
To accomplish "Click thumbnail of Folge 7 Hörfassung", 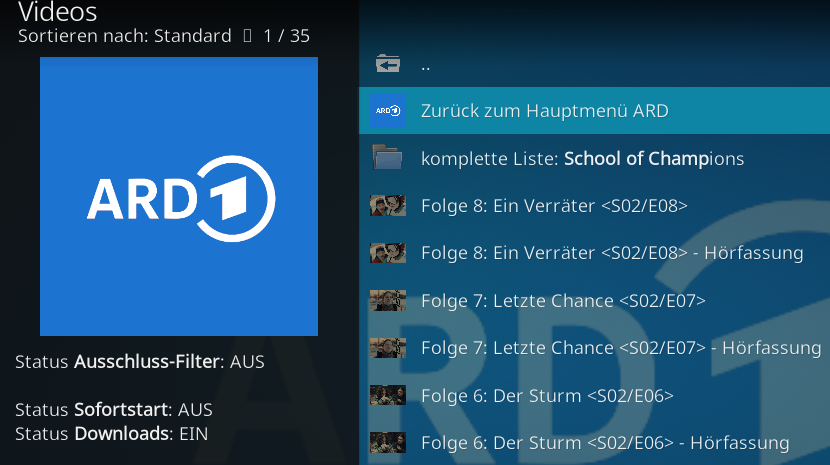I will (x=387, y=348).
